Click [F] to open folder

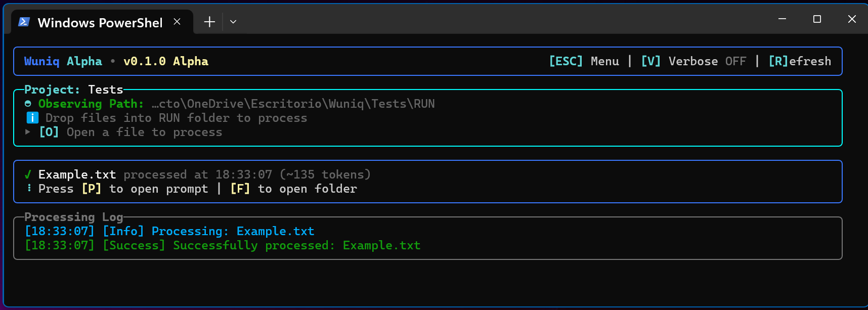click(x=294, y=189)
